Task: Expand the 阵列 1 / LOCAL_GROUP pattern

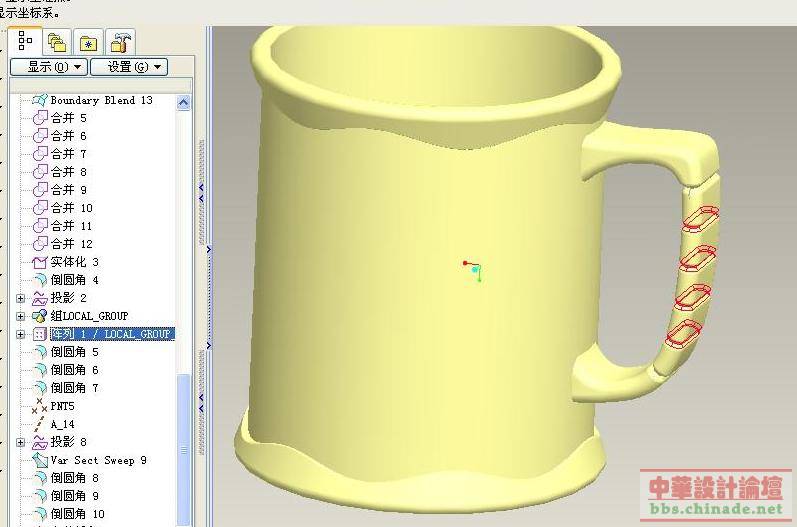Action: (x=21, y=334)
